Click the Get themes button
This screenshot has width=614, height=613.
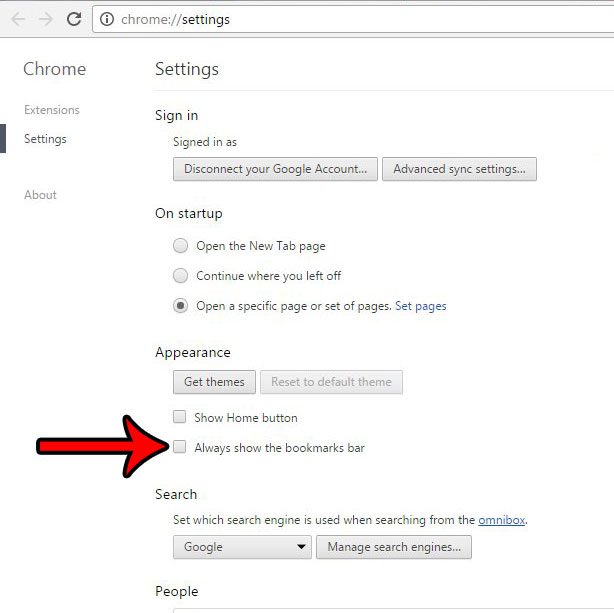[x=214, y=382]
